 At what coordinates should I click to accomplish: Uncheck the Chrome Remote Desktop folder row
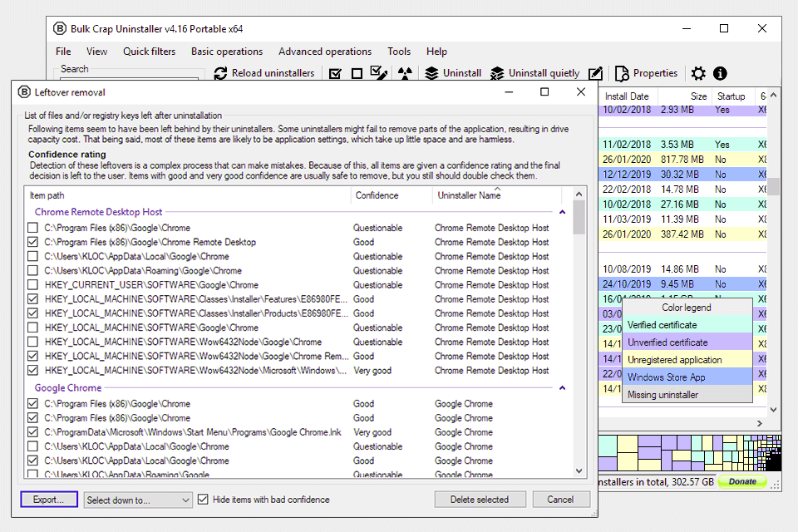click(32, 242)
